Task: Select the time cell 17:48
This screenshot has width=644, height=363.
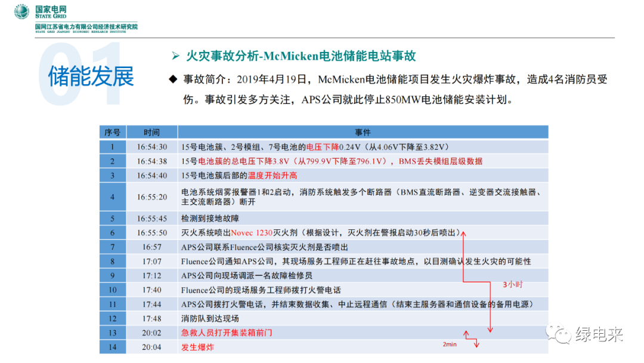Action: pos(152,319)
